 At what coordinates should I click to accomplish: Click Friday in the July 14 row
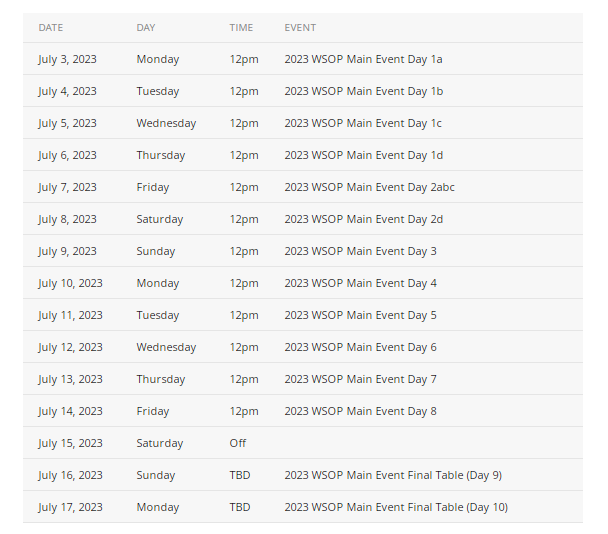click(x=153, y=411)
